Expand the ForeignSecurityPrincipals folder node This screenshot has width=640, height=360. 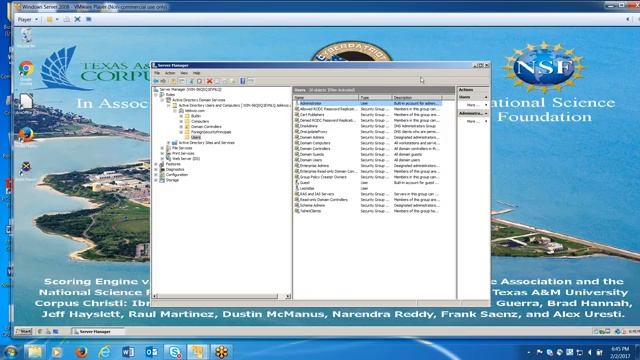[181, 132]
